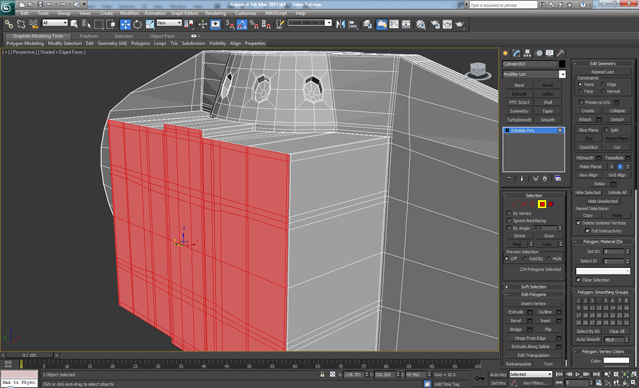
Task: Uncheck Clear Selection checkbox
Action: pos(578,280)
